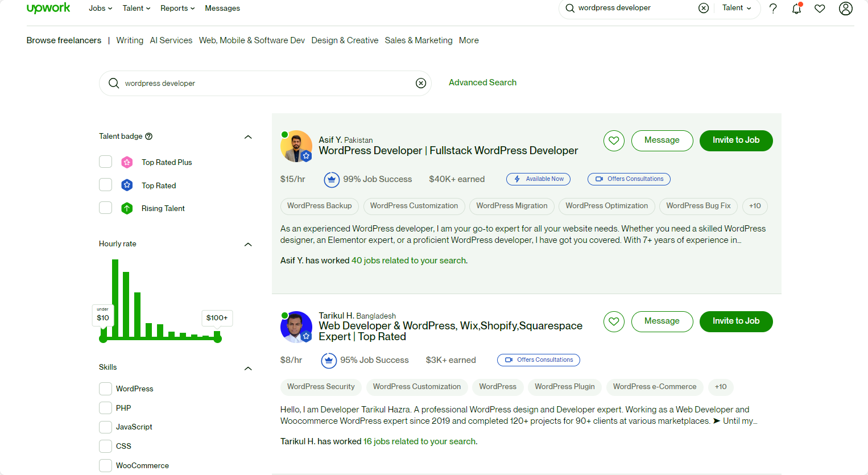Click Tarikul H.'s profile picture
The image size is (868, 475).
[x=296, y=327]
